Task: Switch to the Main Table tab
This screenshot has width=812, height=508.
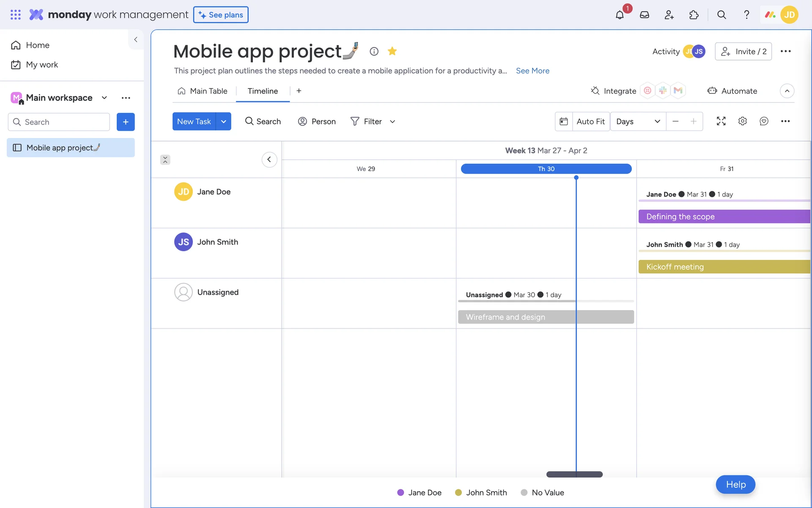Action: tap(203, 91)
